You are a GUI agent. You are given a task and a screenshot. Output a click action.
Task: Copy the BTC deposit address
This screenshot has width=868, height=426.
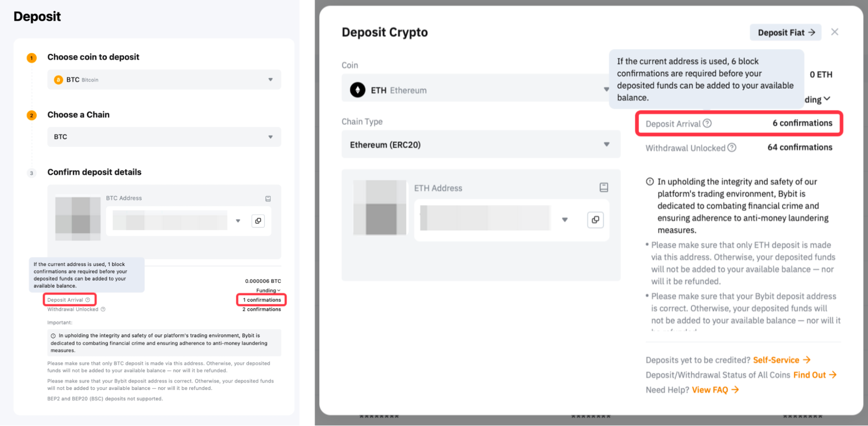[258, 221]
